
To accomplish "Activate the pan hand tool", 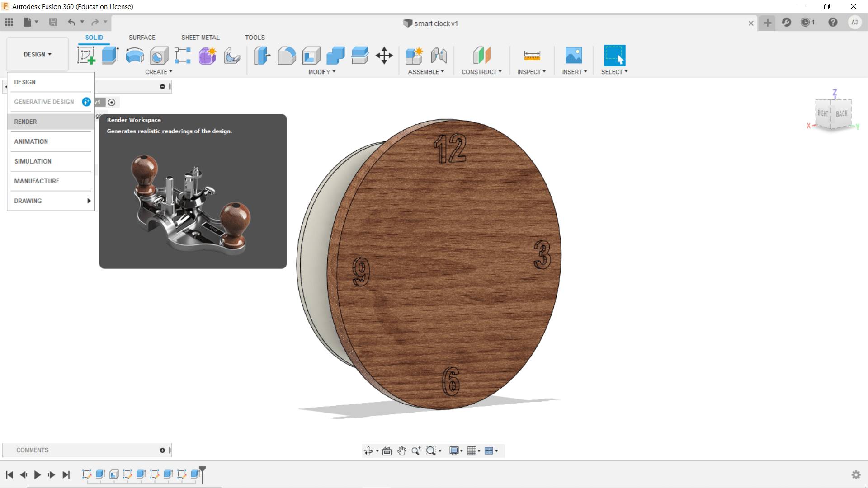I will (x=401, y=450).
